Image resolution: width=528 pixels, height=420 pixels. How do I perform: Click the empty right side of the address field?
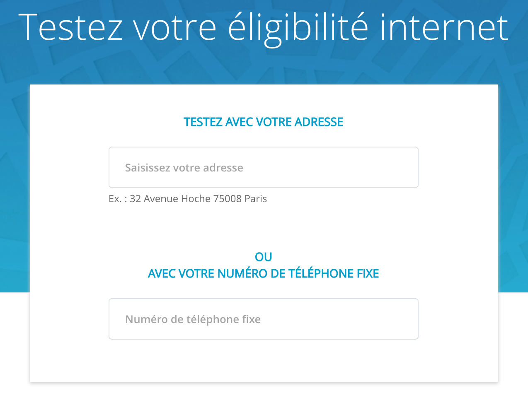(x=352, y=167)
